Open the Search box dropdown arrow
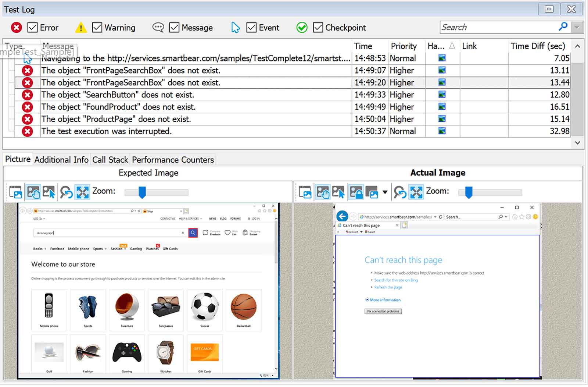 pos(577,27)
